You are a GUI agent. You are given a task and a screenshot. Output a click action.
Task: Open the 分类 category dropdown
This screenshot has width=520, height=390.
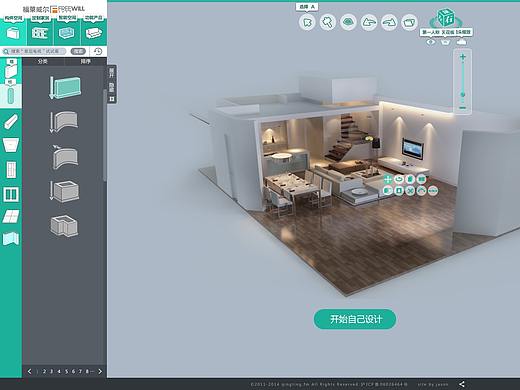pyautogui.click(x=43, y=61)
